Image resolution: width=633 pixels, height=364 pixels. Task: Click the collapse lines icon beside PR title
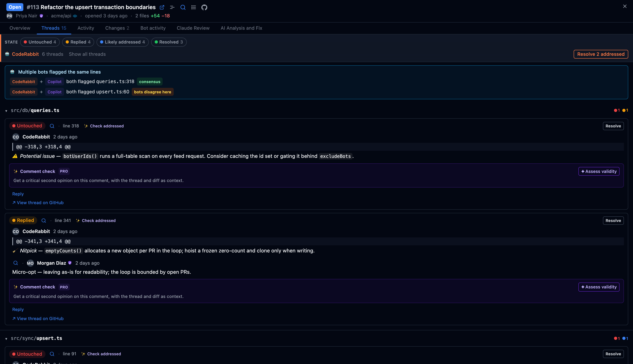click(x=172, y=7)
